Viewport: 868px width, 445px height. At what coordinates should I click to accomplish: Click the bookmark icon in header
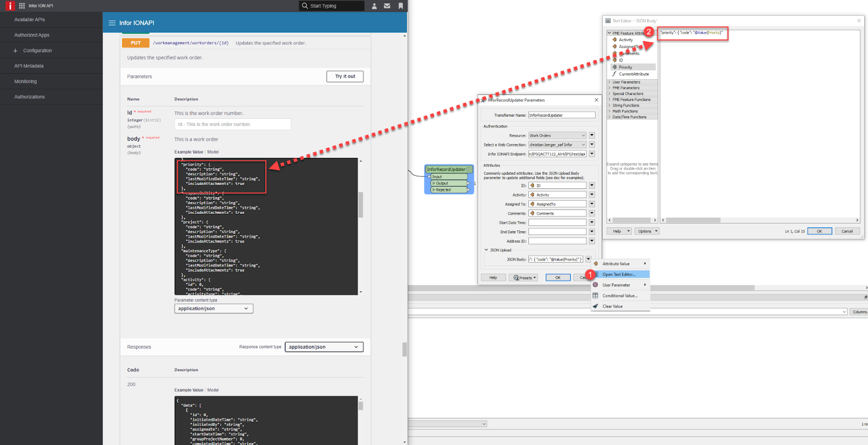(x=401, y=6)
